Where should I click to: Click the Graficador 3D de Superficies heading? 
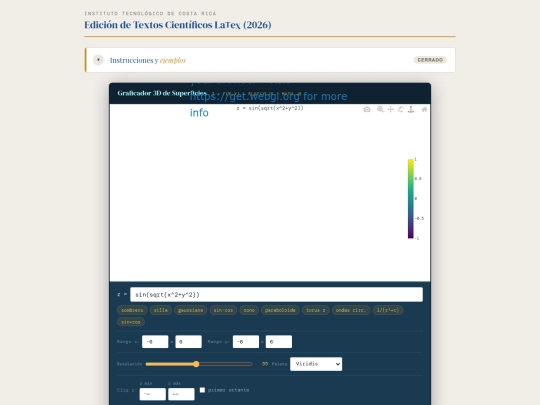pos(162,93)
